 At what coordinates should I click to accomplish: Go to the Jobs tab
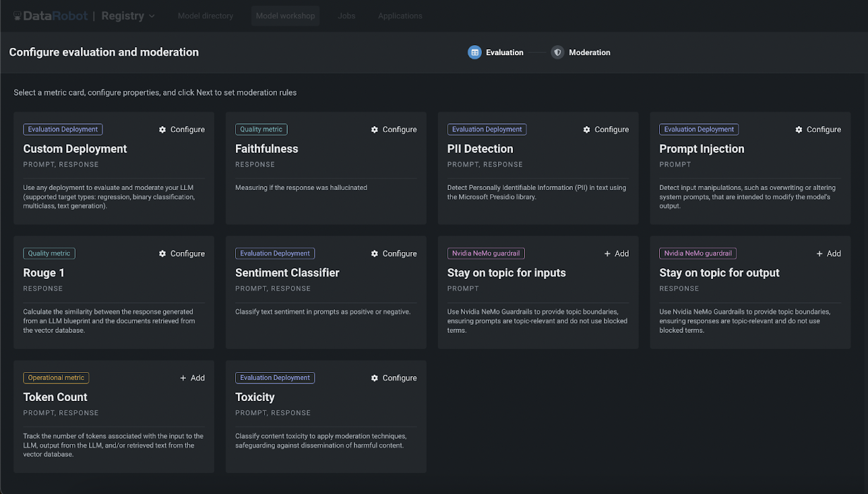346,16
